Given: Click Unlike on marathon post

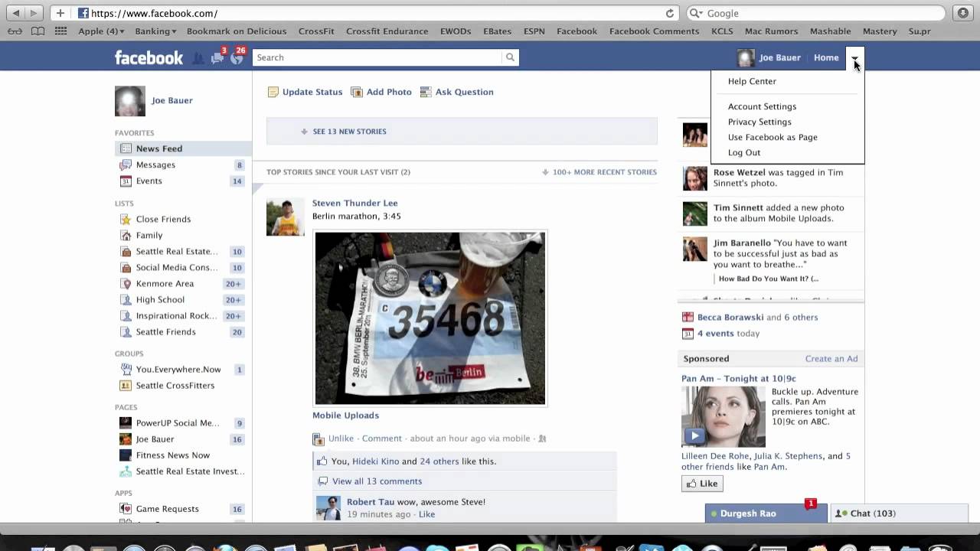Looking at the screenshot, I should [x=341, y=439].
